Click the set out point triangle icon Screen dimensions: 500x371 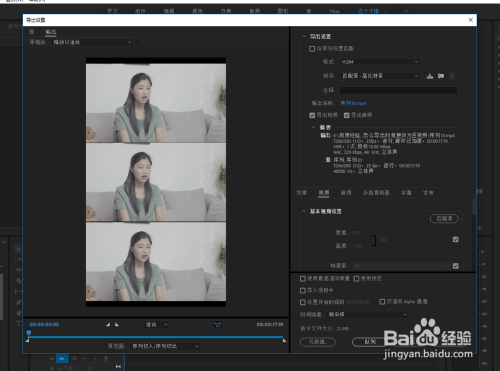pyautogui.click(x=117, y=324)
